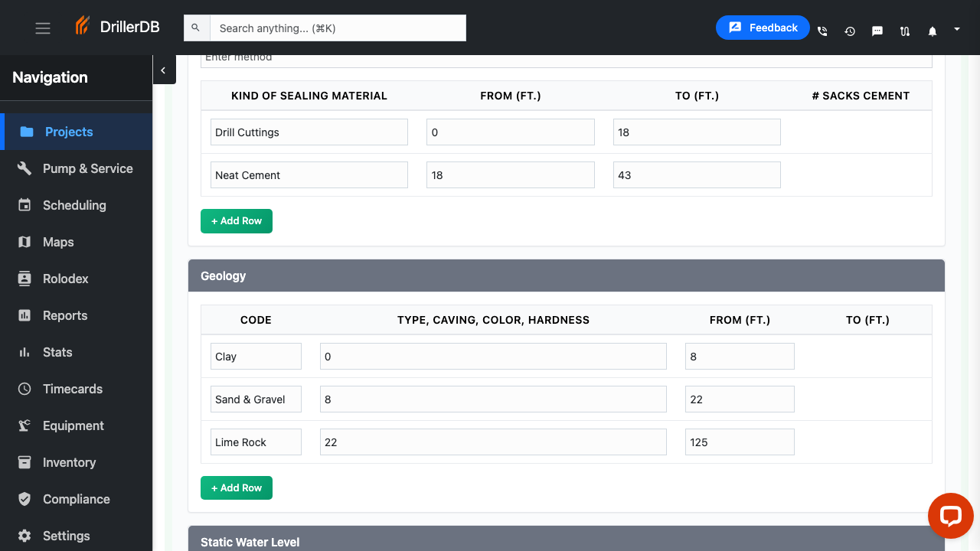Click the Search anything input field
The width and height of the screenshot is (980, 551).
point(337,28)
